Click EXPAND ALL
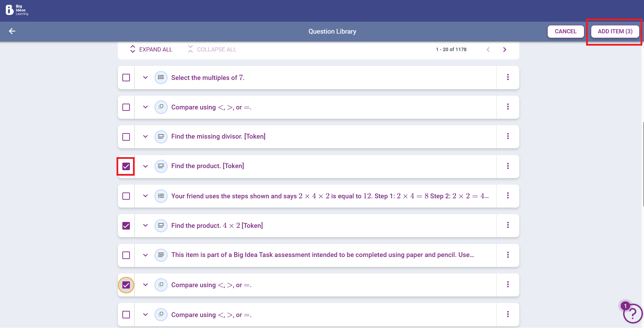The height and width of the screenshot is (328, 644). pyautogui.click(x=151, y=49)
